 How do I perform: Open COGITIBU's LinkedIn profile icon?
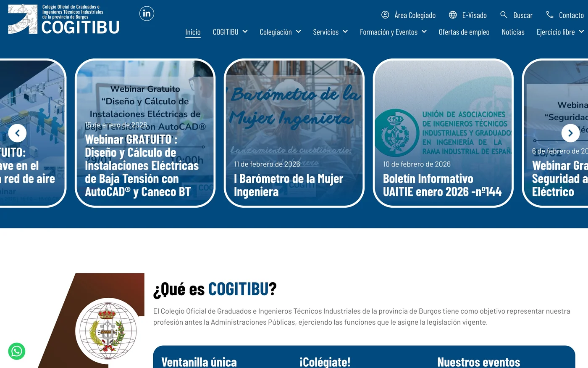pyautogui.click(x=147, y=13)
